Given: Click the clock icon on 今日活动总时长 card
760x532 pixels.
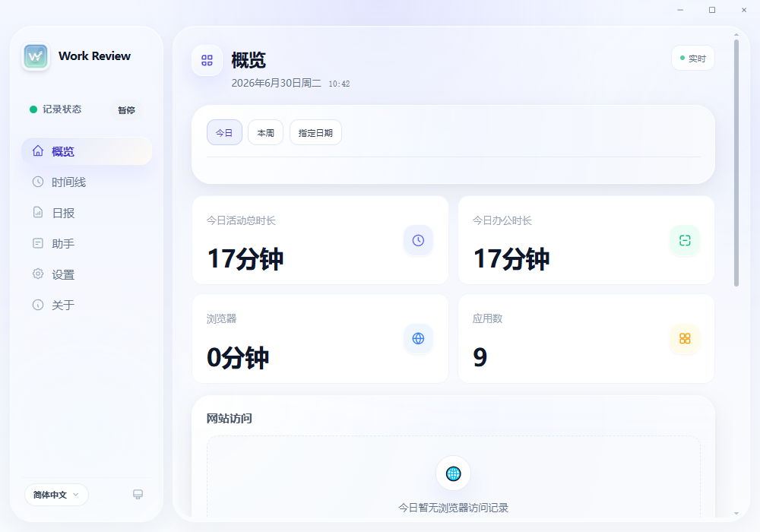Looking at the screenshot, I should pos(418,240).
